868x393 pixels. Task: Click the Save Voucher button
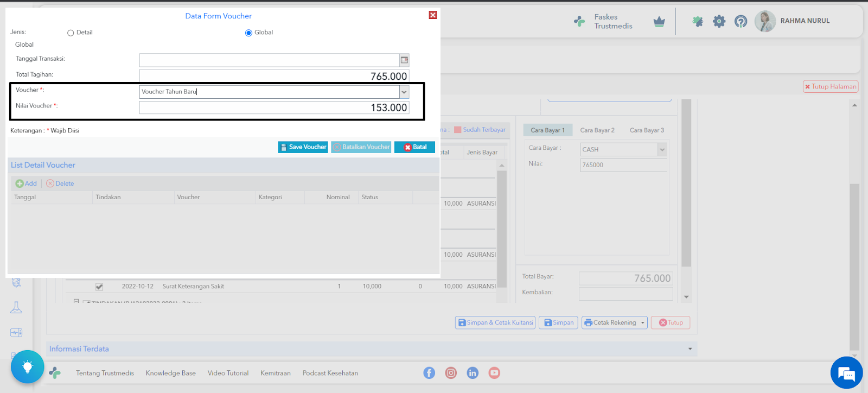pos(303,147)
